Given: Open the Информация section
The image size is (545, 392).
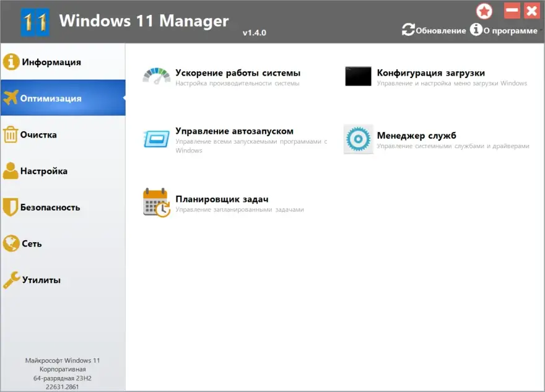Looking at the screenshot, I should click(63, 62).
